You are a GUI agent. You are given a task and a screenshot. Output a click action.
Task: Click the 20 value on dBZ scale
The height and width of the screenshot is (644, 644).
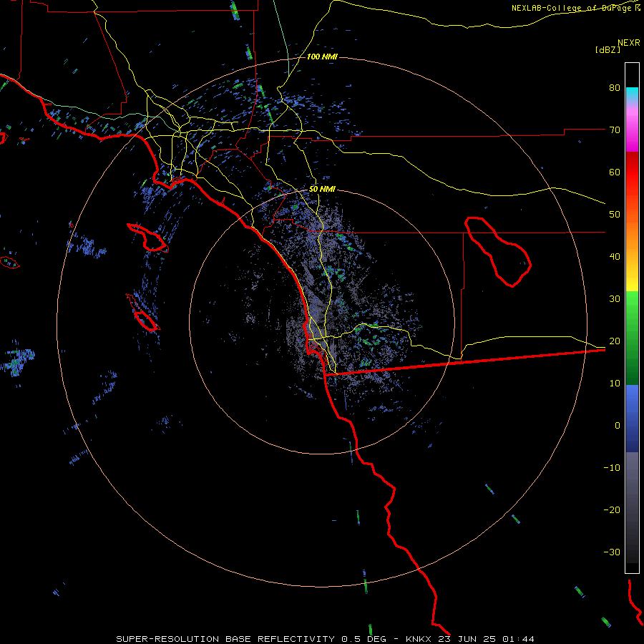point(615,341)
